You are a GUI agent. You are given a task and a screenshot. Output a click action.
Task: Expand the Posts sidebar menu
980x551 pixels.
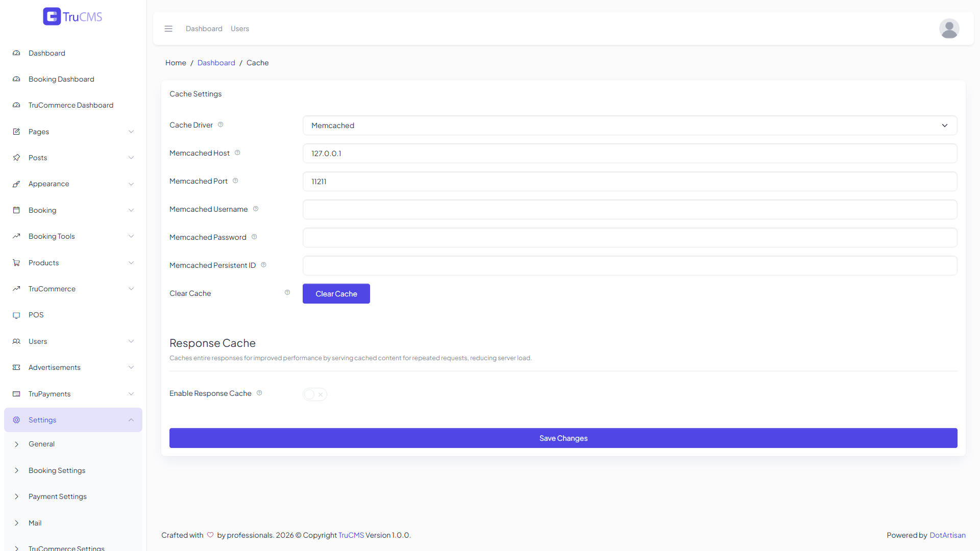pos(73,158)
